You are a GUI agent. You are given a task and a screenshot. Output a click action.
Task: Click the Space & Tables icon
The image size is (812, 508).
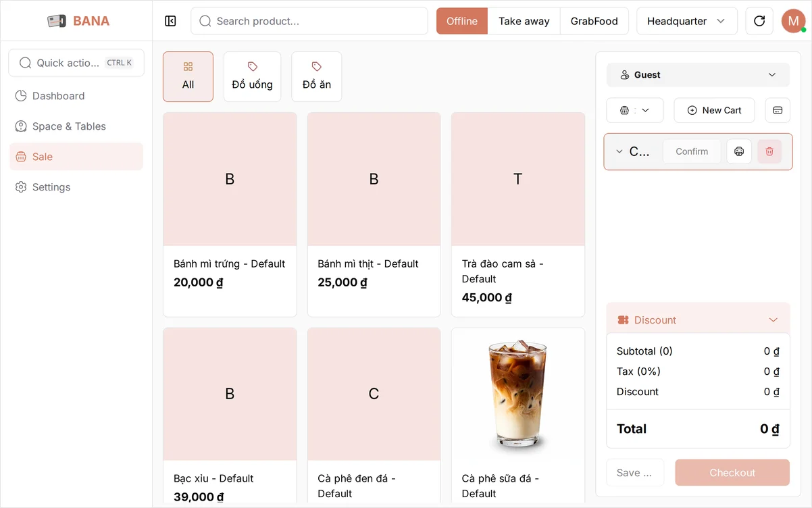pyautogui.click(x=21, y=126)
